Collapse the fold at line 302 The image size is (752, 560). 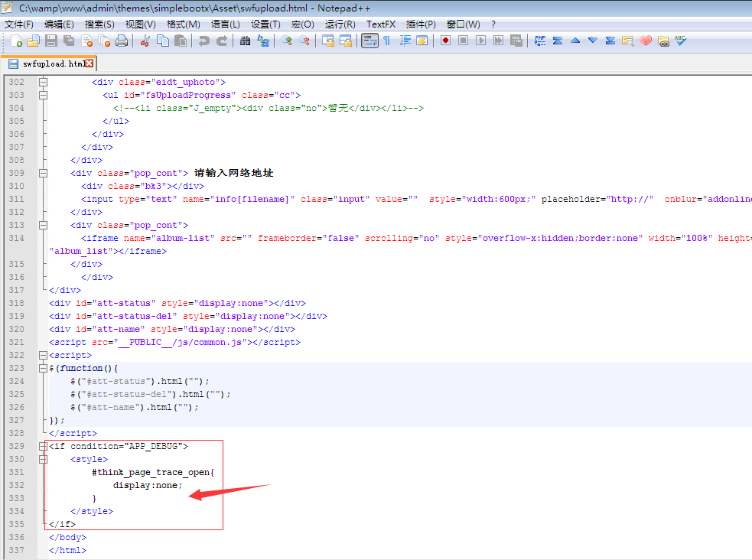pos(43,82)
